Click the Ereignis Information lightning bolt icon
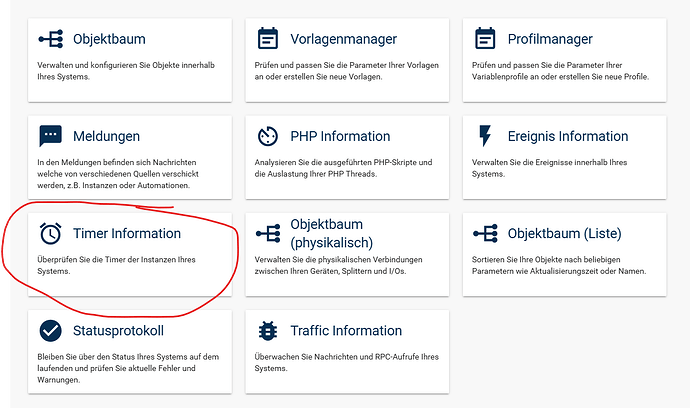The height and width of the screenshot is (408, 690). tap(486, 136)
